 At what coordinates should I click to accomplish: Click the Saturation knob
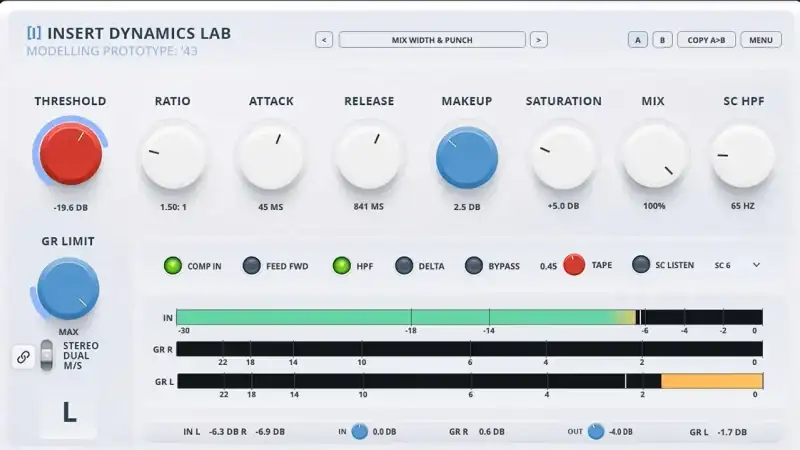point(563,157)
